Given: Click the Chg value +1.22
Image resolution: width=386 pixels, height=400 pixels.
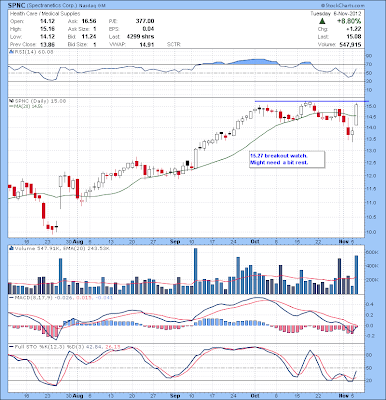Looking at the screenshot, I should [x=354, y=29].
